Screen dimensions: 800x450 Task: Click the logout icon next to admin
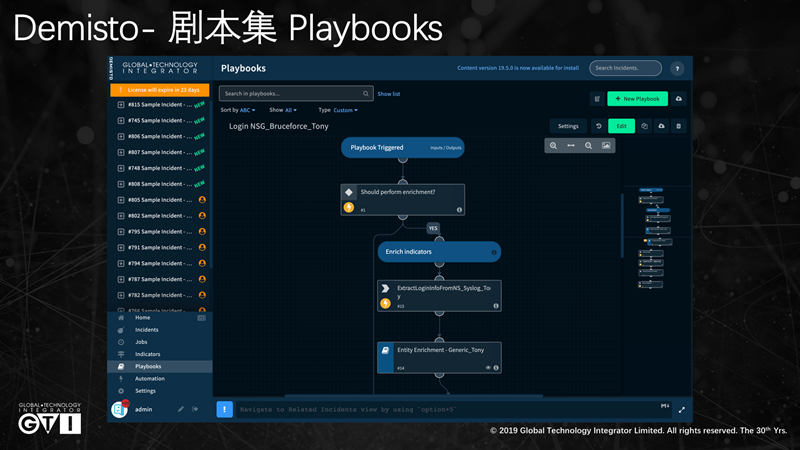coord(195,409)
